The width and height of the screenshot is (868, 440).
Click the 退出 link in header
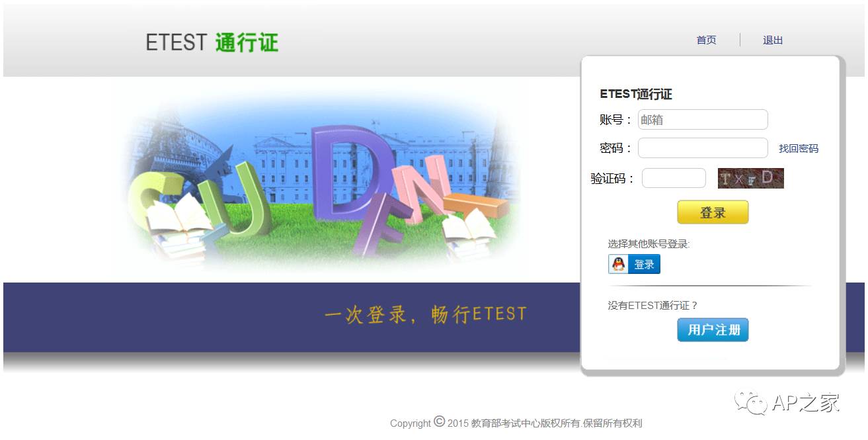tap(773, 40)
